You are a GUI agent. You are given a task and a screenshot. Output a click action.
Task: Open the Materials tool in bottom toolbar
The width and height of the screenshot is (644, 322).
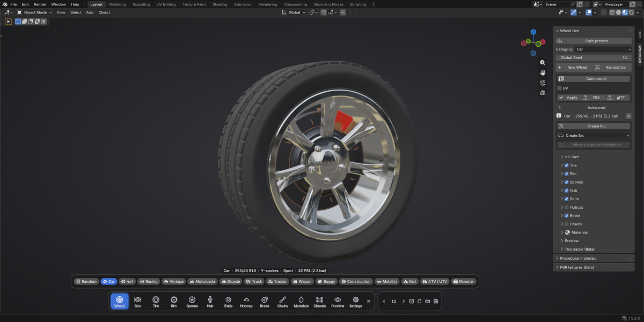(301, 301)
